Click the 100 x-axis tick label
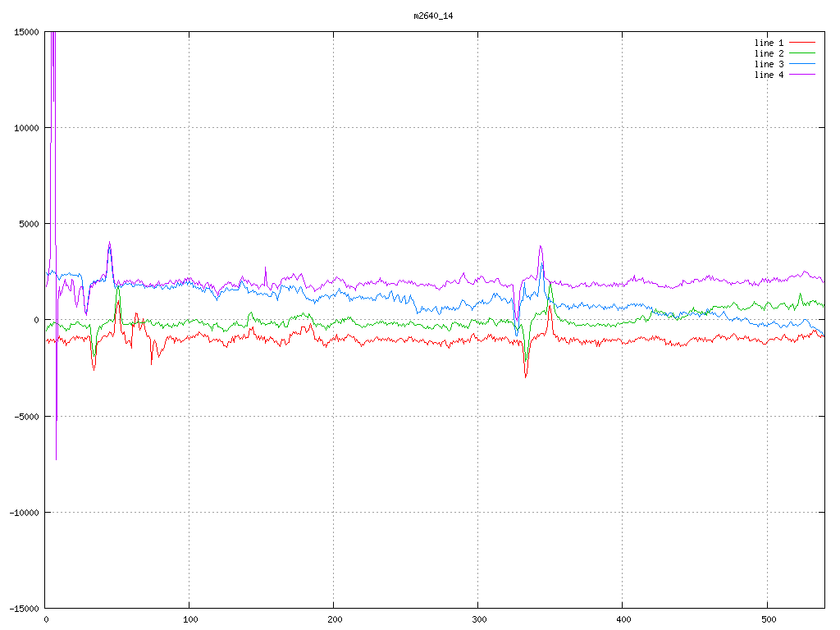 coord(189,619)
